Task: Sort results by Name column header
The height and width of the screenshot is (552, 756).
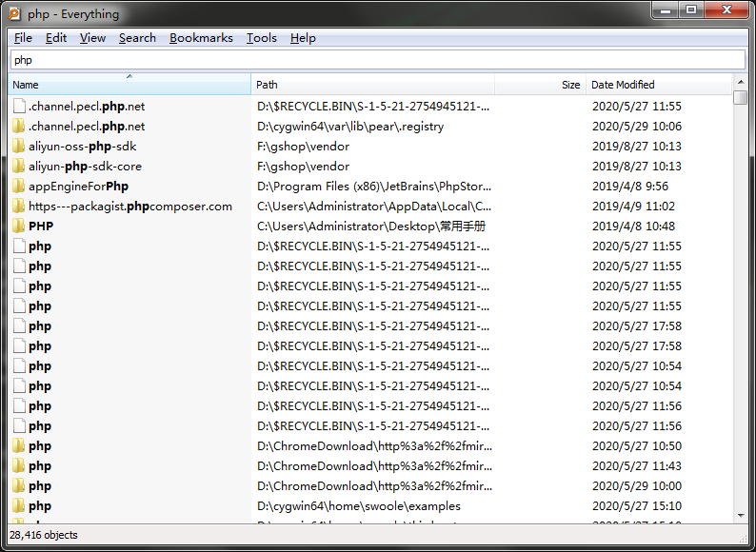Action: [x=129, y=85]
